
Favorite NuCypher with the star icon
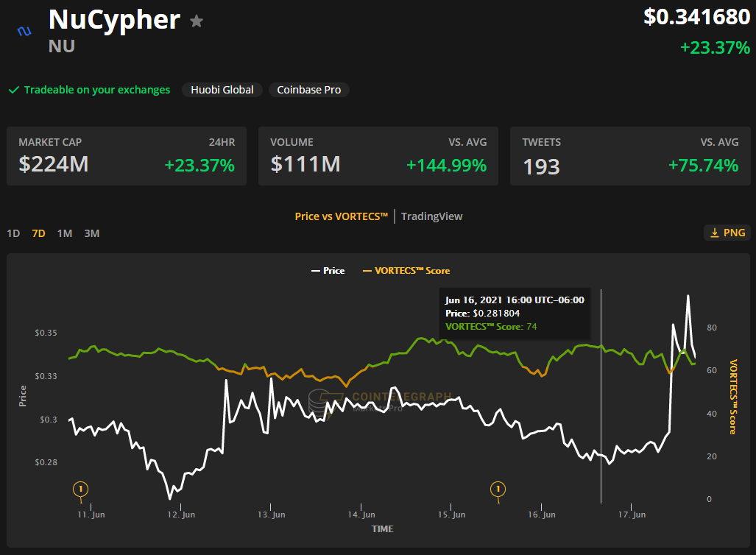coord(197,21)
